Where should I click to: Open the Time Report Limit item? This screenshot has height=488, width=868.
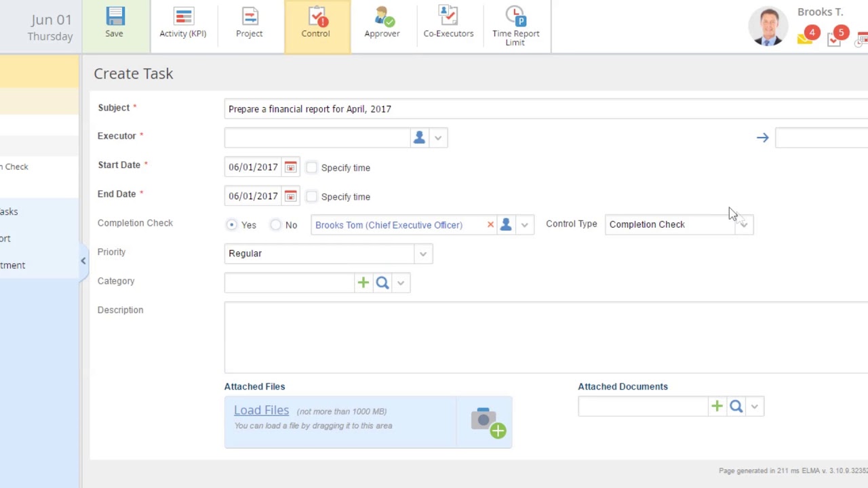tap(515, 26)
